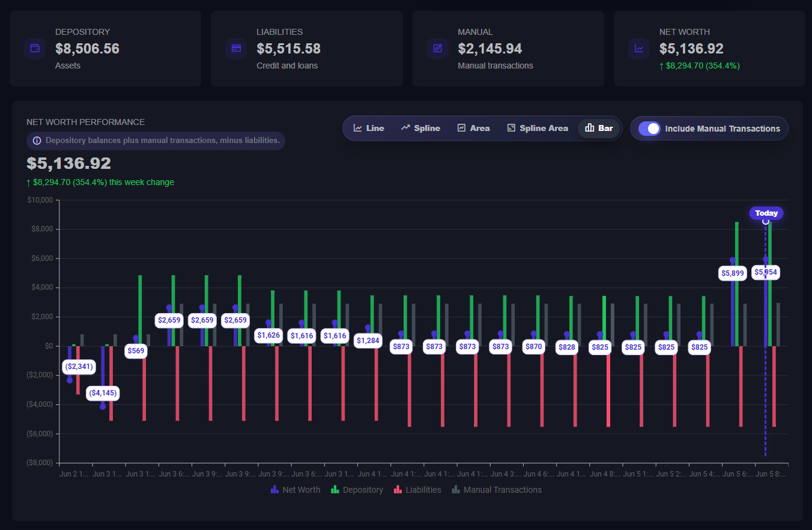Click the Net Worth legend icon
This screenshot has height=530, width=812.
click(x=274, y=490)
